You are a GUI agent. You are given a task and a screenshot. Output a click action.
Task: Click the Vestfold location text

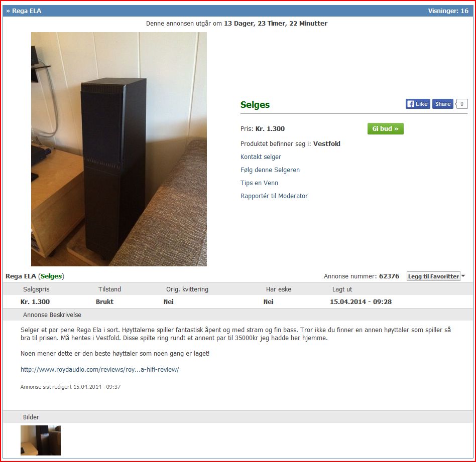coord(327,144)
